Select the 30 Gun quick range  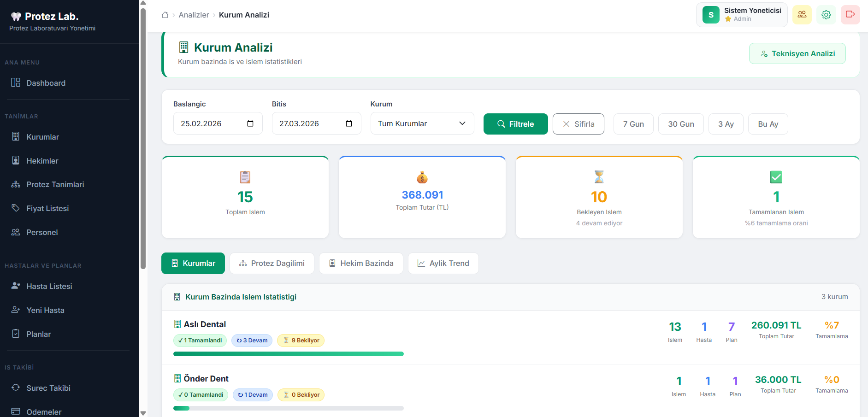(681, 124)
